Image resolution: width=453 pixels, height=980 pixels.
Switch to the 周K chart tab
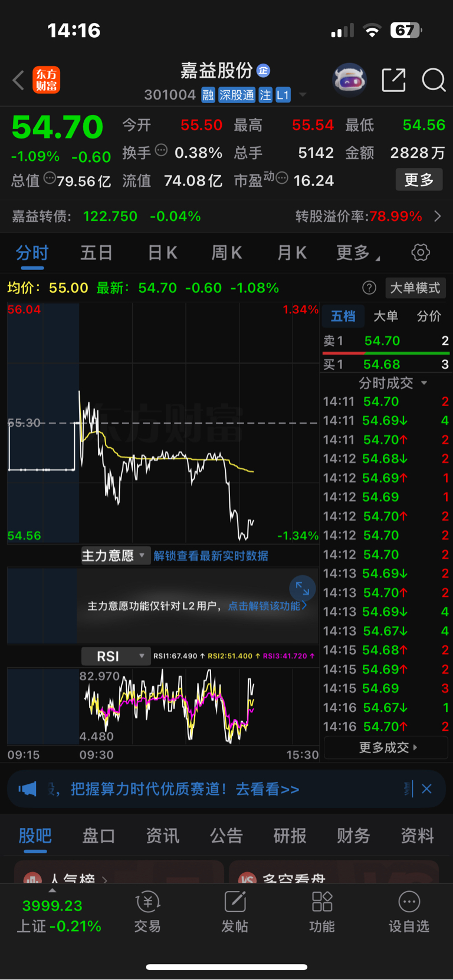click(x=227, y=253)
